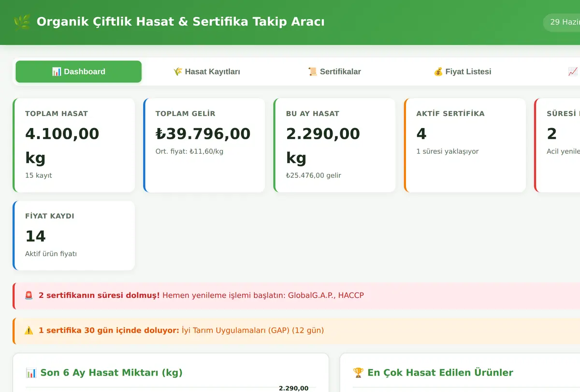Click the line chart icon on the cut-off tab
Screen dimensions: 580x392
coord(573,72)
